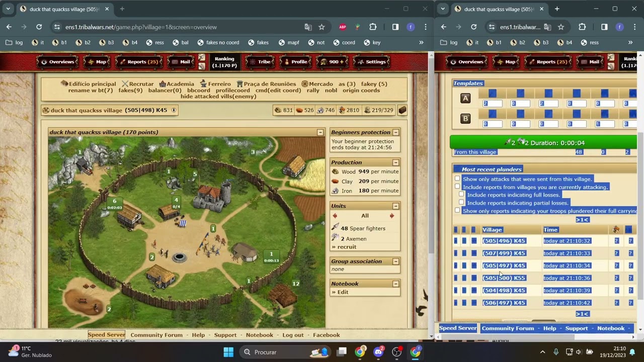This screenshot has height=362, width=644.
Task: Reload the page in right window
Action: click(x=473, y=27)
